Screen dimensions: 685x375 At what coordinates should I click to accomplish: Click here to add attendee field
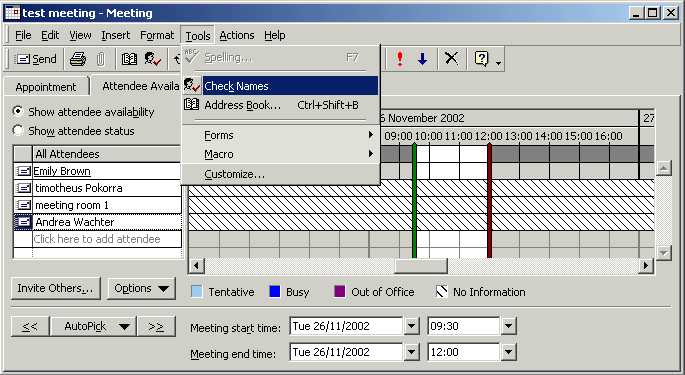point(107,239)
